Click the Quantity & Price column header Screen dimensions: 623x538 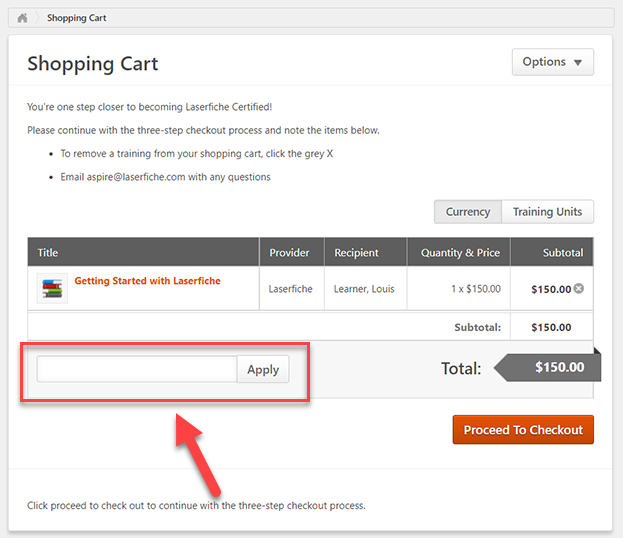pos(459,252)
